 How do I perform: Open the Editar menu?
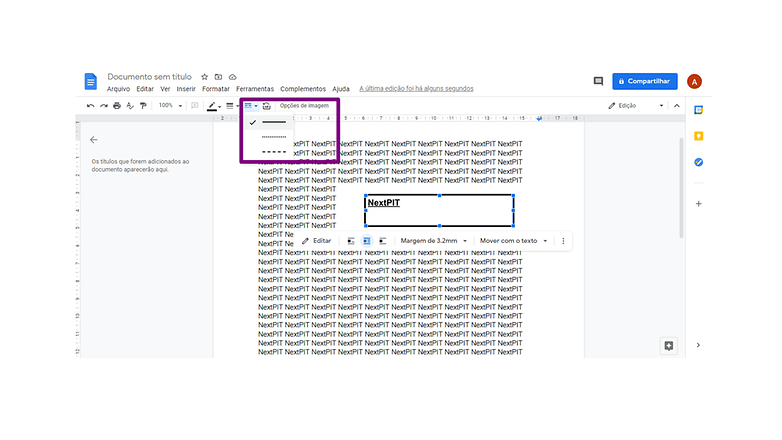(145, 89)
